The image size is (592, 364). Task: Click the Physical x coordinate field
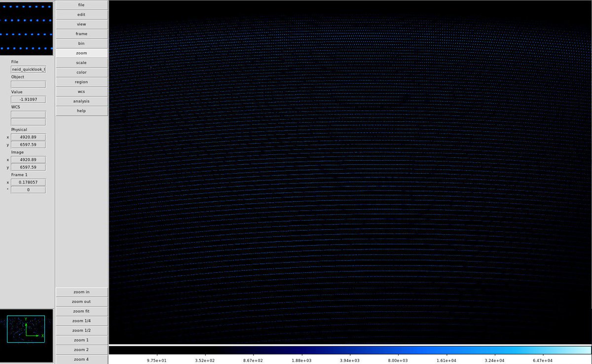tap(28, 137)
